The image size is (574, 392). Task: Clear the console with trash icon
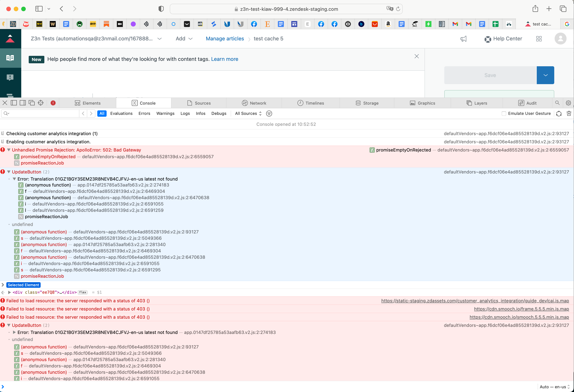click(569, 114)
